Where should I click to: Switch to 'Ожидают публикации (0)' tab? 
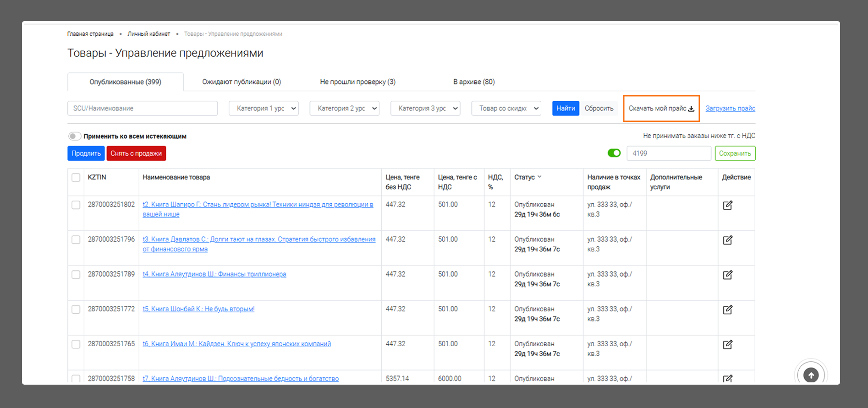click(x=242, y=82)
